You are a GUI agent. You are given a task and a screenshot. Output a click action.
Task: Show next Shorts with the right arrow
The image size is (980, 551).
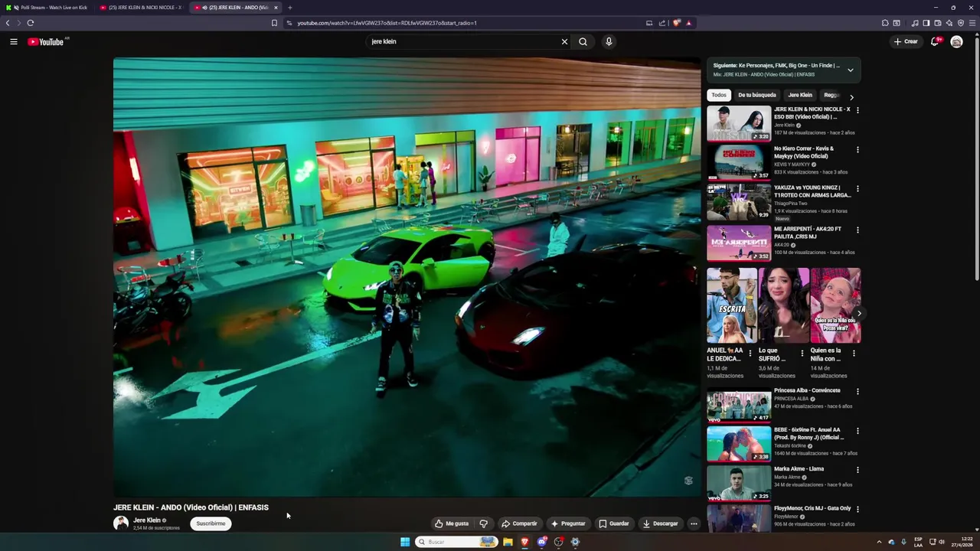[859, 313]
